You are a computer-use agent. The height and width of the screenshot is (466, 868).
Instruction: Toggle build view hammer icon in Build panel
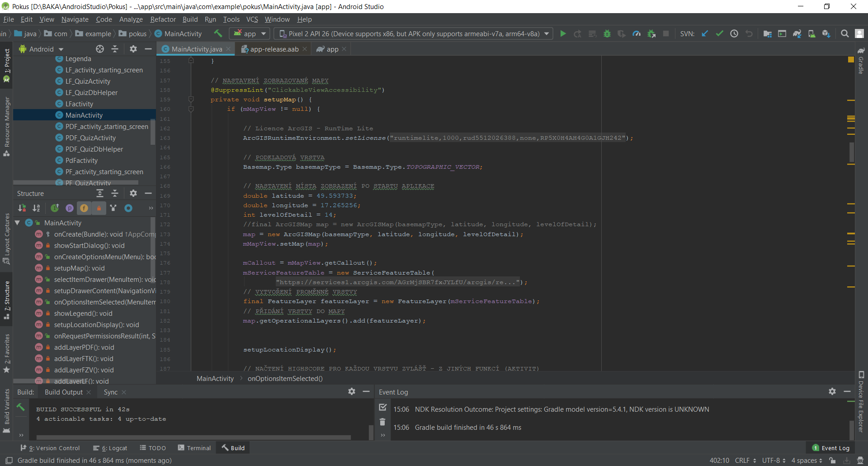(21, 407)
